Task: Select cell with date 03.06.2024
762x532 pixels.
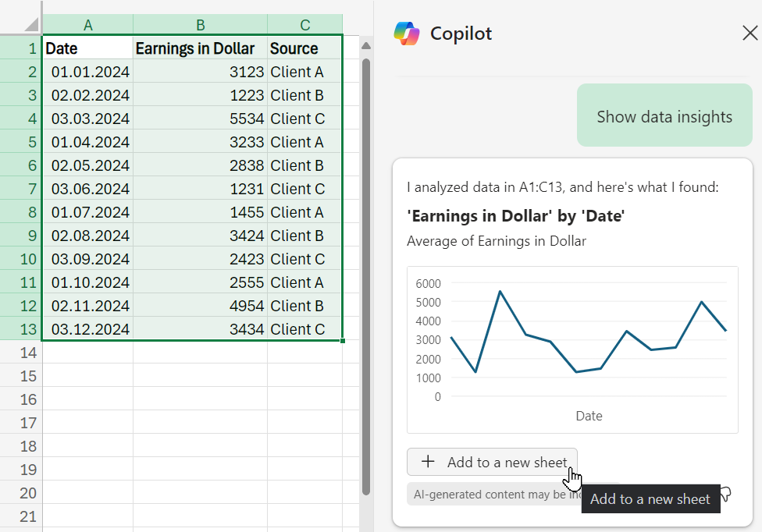Action: [87, 188]
